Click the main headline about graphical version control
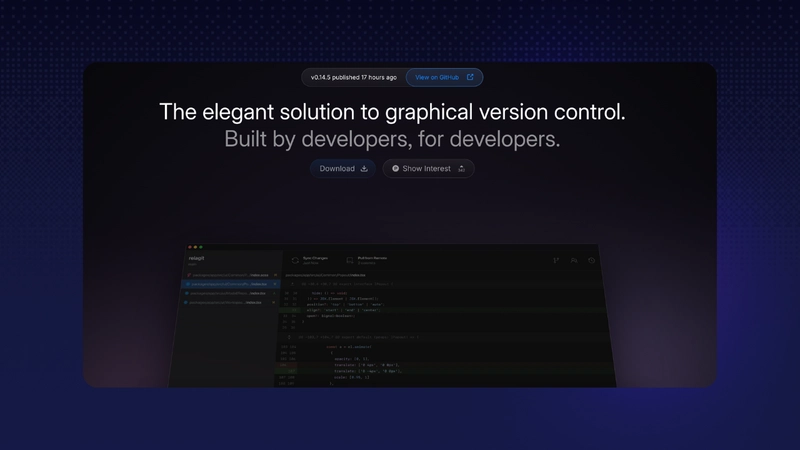 [392, 112]
